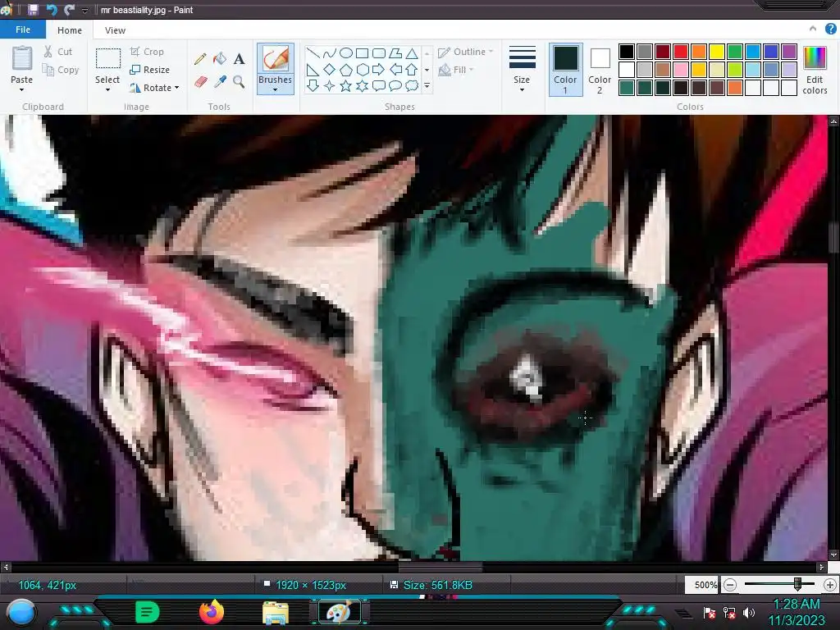Click the Save icon in title bar
Image resolution: width=840 pixels, height=630 pixels.
[x=33, y=10]
